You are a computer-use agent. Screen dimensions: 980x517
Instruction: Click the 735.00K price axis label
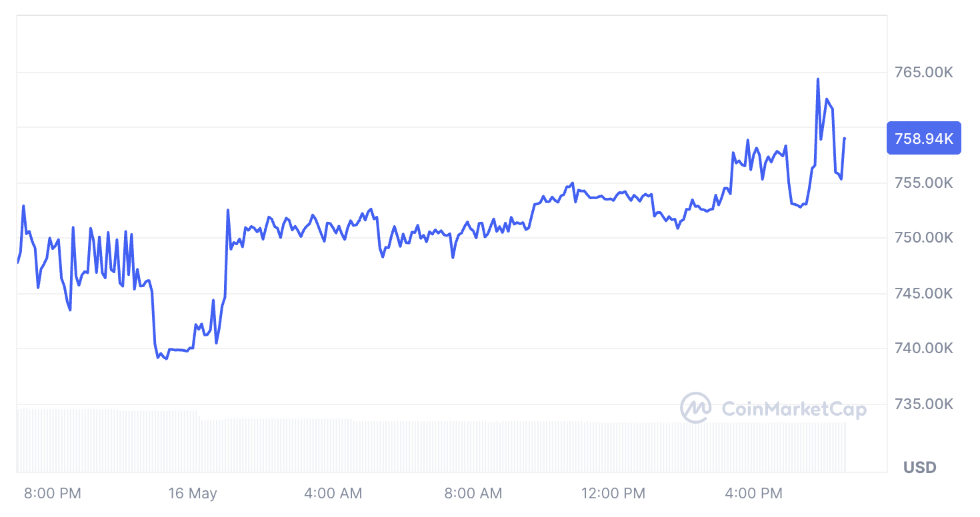[x=923, y=404]
